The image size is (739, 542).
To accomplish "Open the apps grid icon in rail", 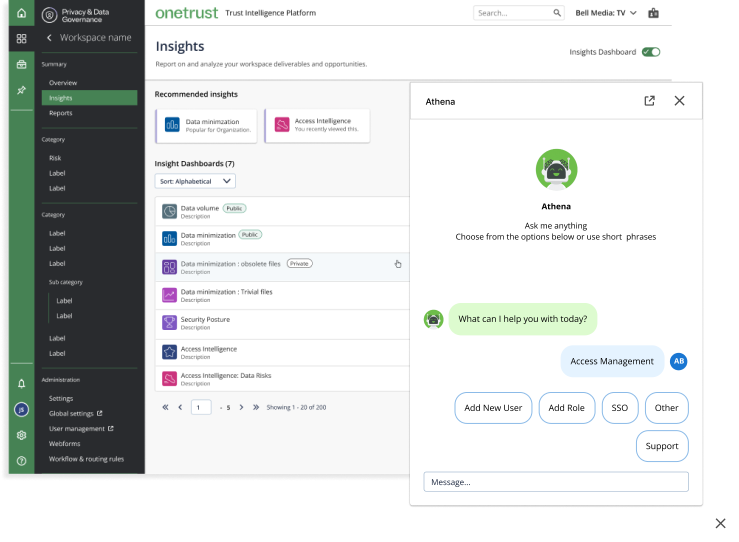I will (21, 39).
